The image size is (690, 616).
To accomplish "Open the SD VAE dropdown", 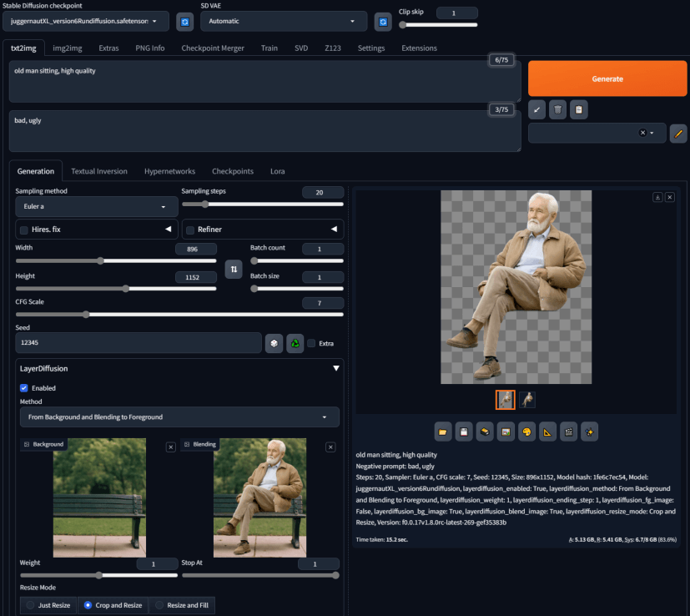I will click(285, 21).
